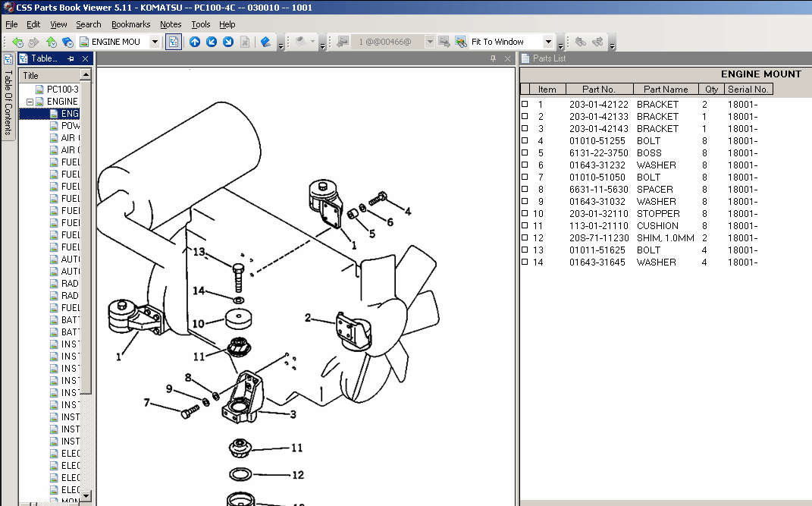Collapse the ENGINE tree node
The image size is (812, 506).
[30, 102]
